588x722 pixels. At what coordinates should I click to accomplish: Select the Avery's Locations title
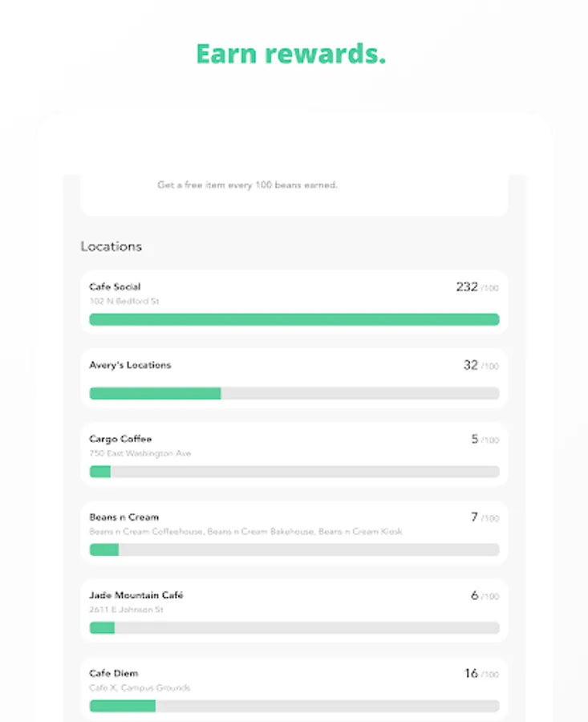(x=130, y=365)
